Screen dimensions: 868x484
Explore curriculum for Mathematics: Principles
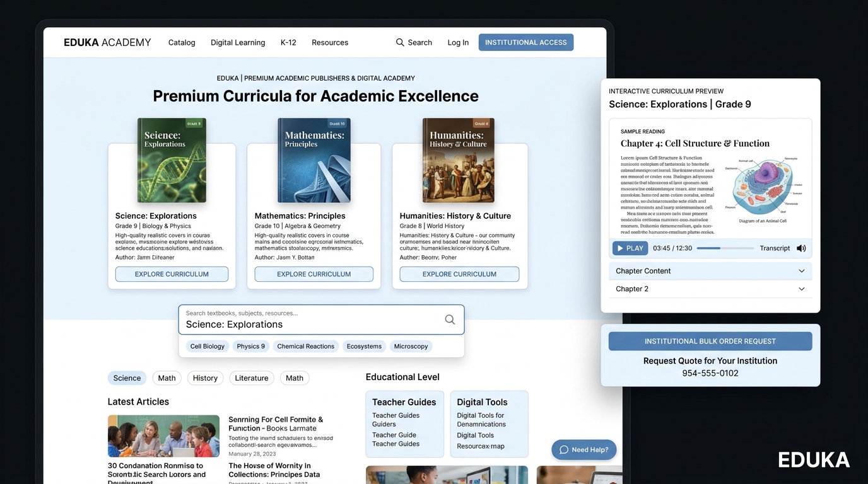pyautogui.click(x=314, y=274)
